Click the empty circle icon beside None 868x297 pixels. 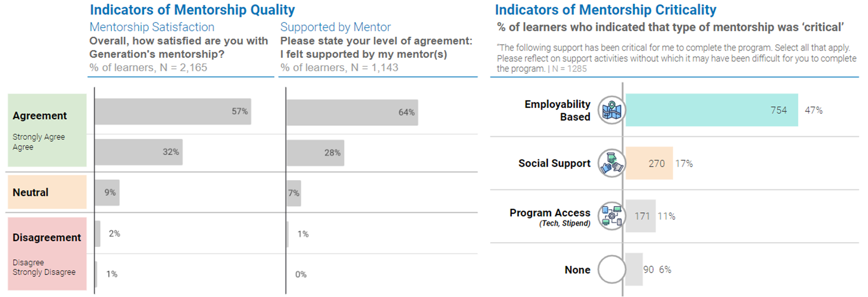tap(612, 269)
